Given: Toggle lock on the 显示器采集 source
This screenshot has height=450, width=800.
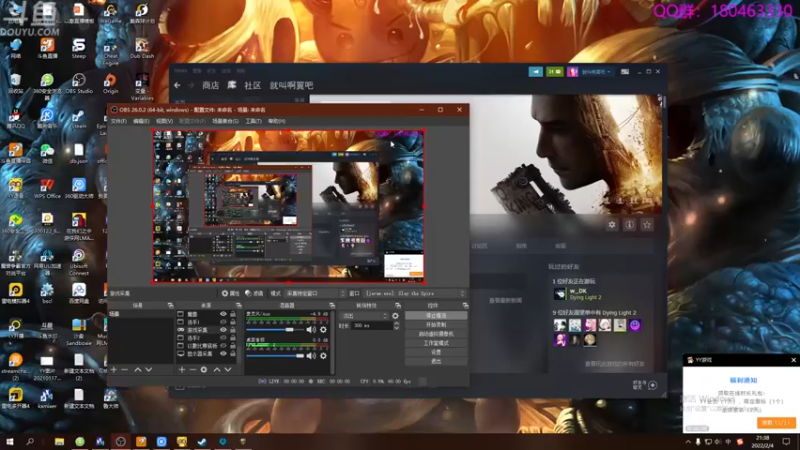Looking at the screenshot, I should [x=233, y=354].
